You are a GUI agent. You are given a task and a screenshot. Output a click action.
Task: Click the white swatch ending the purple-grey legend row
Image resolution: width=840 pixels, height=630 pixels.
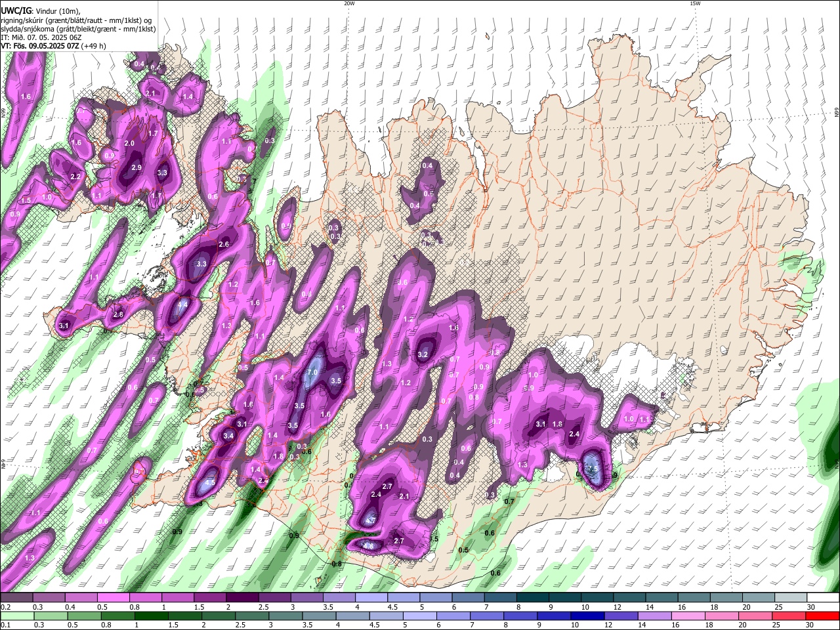tap(822, 598)
